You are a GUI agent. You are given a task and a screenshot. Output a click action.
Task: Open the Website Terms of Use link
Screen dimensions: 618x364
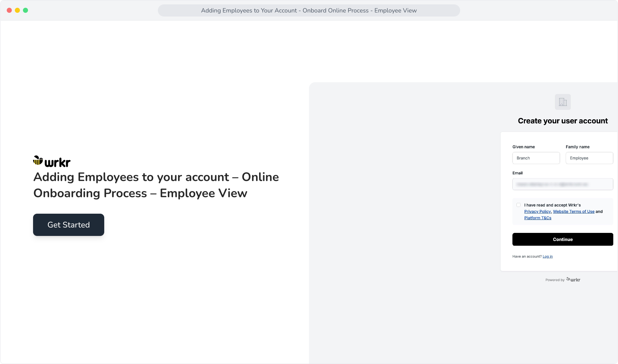(x=574, y=212)
